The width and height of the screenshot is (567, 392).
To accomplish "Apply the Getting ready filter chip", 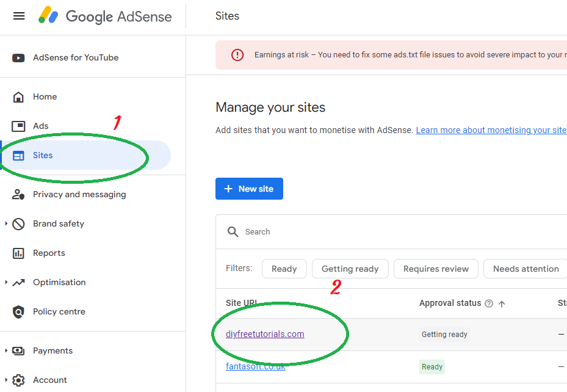I will (350, 269).
